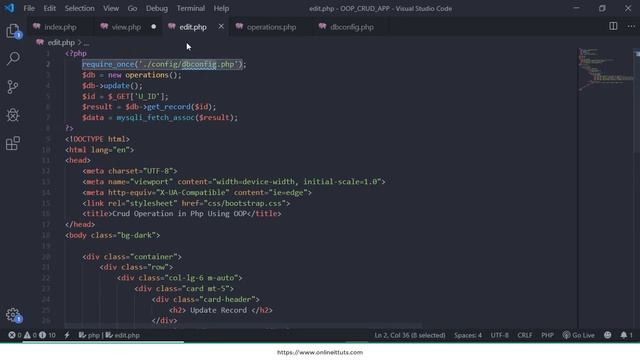This screenshot has width=640, height=360.
Task: Open the Terminal menu
Action: pos(191,8)
